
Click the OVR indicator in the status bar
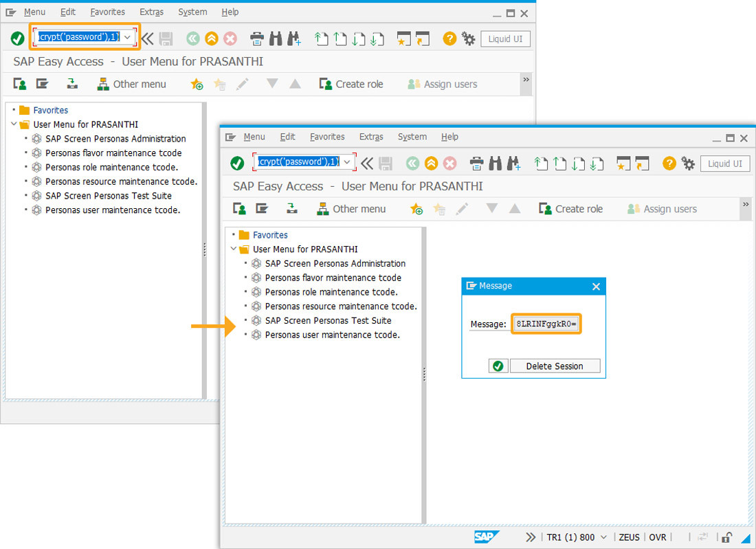pyautogui.click(x=658, y=537)
